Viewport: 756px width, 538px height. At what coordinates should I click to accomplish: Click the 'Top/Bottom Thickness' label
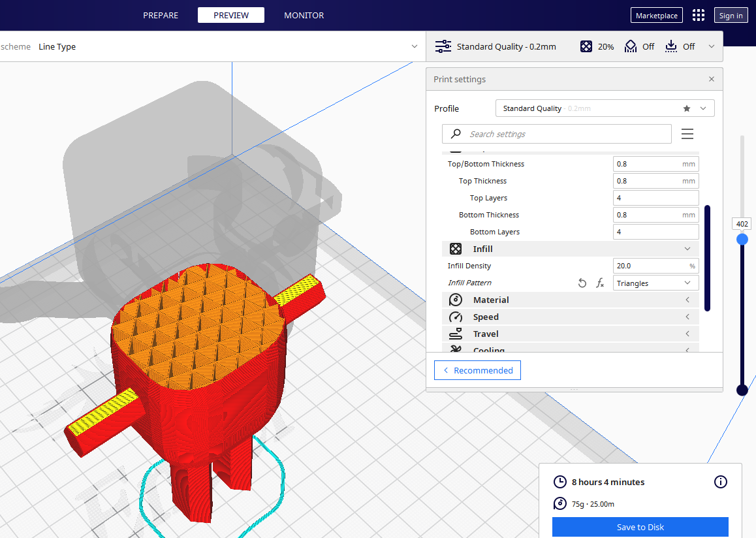click(x=486, y=164)
